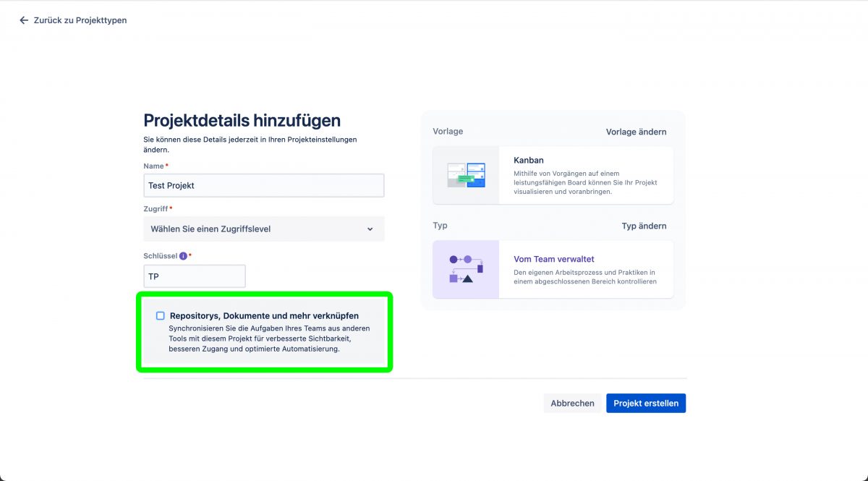Viewport: 868px width, 481px height.
Task: Select the Vom Team verwaltet card title
Action: [x=554, y=259]
